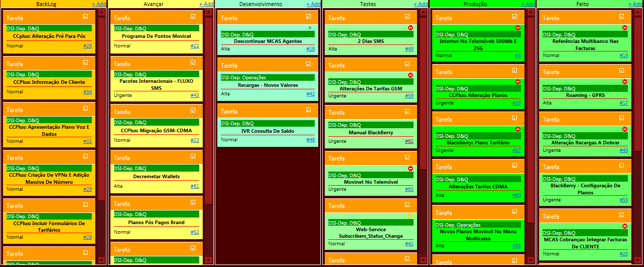Collapse the CCPlus: Migração GSM-CDMA card

click(193, 111)
